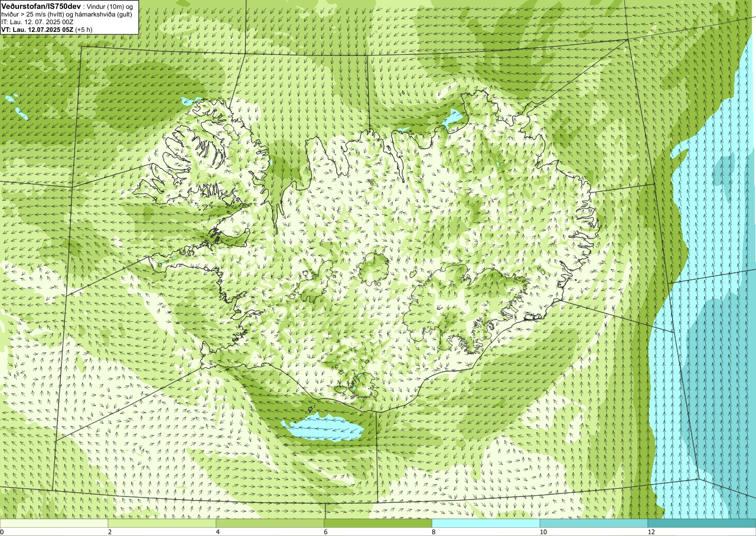
Task: Click the legend scale label '10'
Action: click(x=543, y=532)
